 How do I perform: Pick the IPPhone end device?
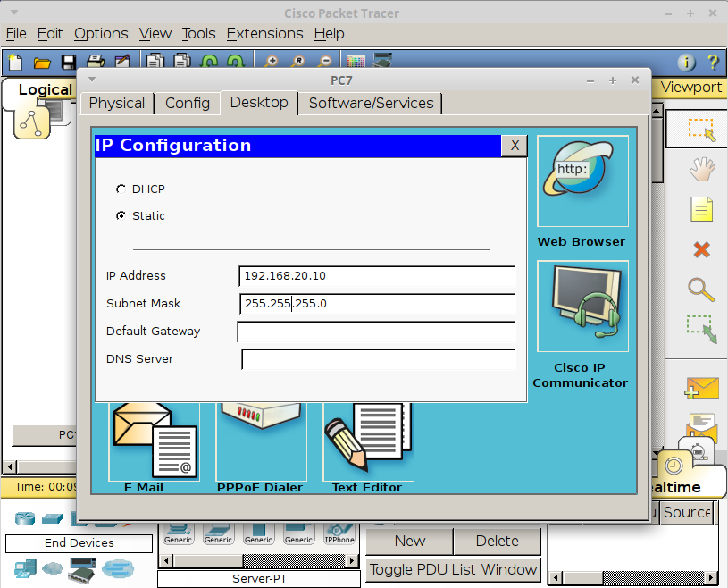339,534
